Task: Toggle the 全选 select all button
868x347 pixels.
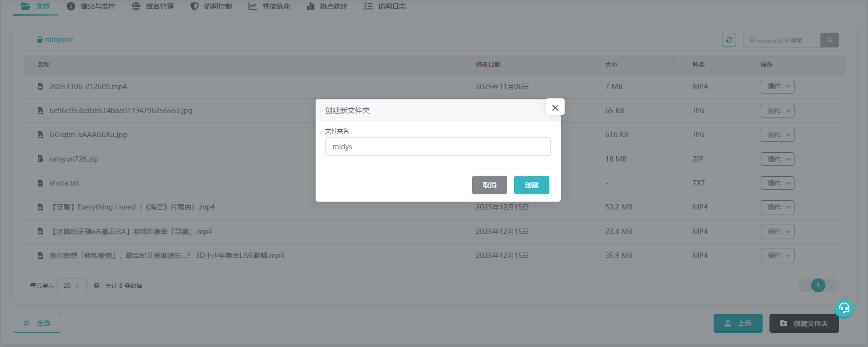Action: [37, 323]
